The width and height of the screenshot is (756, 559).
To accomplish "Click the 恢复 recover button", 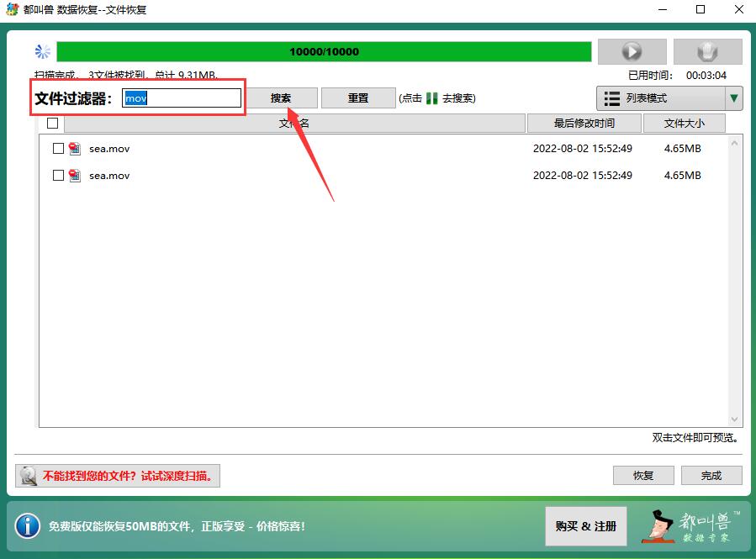I will pyautogui.click(x=643, y=475).
